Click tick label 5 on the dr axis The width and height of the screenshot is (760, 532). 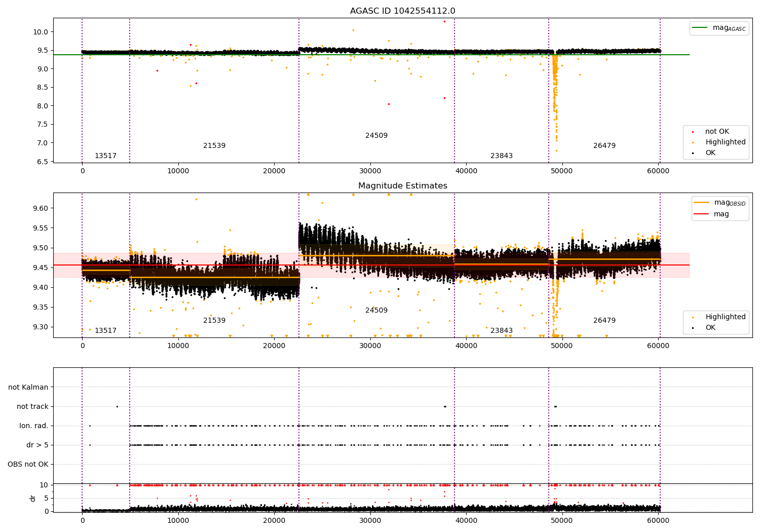(x=46, y=499)
